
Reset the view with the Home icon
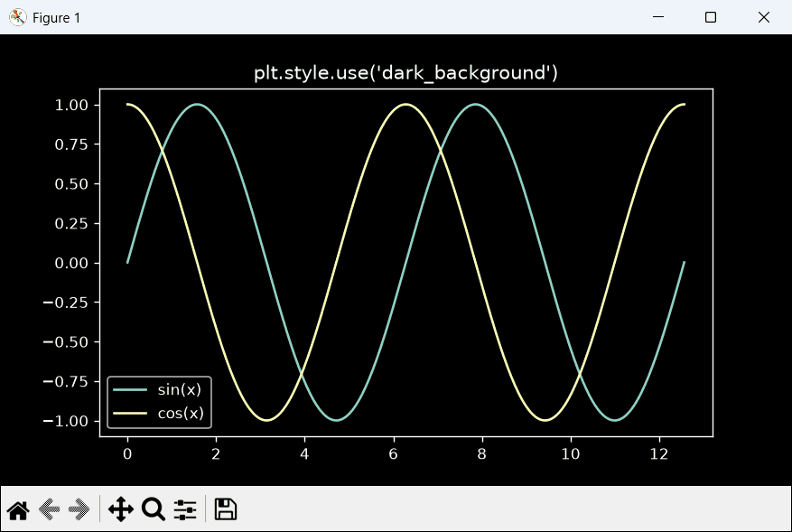click(x=18, y=509)
